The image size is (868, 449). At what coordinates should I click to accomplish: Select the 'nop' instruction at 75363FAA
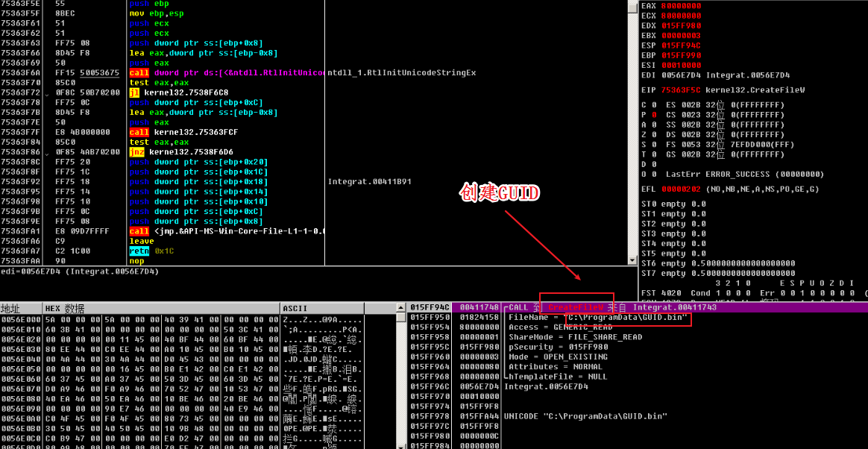pyautogui.click(x=136, y=261)
